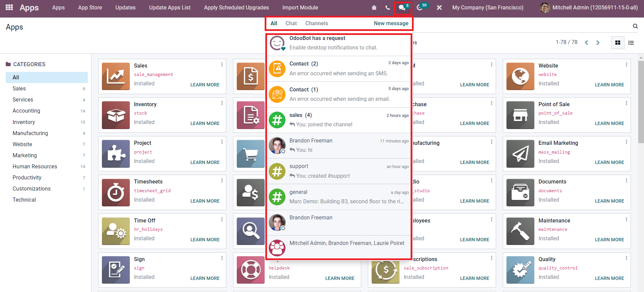Screen dimensions: 644x292
Task: Open the support channel conversation
Action: [x=339, y=171]
